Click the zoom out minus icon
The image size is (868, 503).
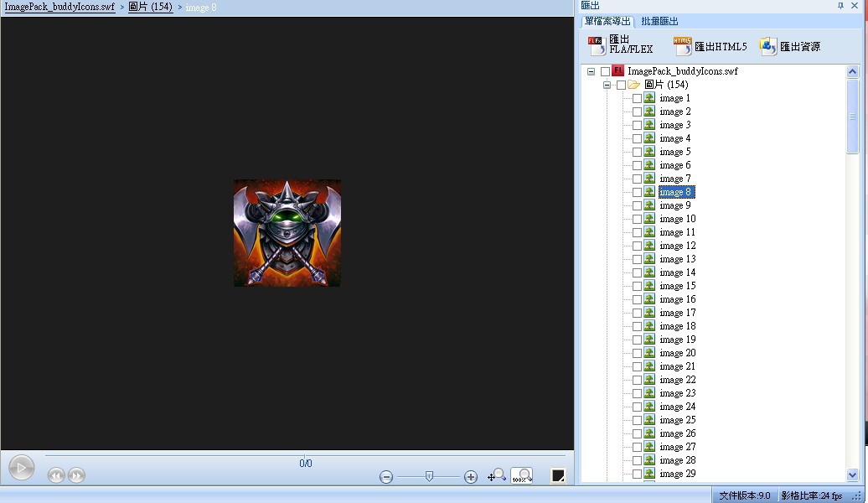386,476
